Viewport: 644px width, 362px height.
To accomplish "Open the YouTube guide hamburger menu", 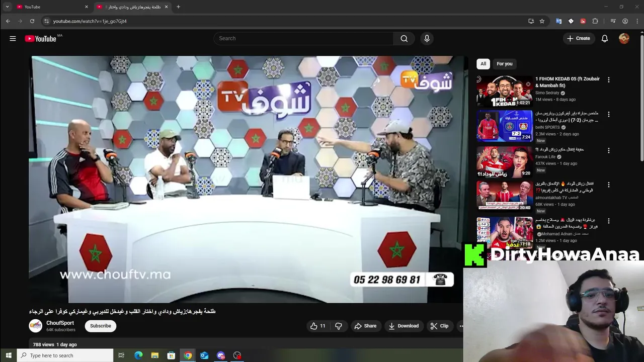I will pyautogui.click(x=13, y=38).
